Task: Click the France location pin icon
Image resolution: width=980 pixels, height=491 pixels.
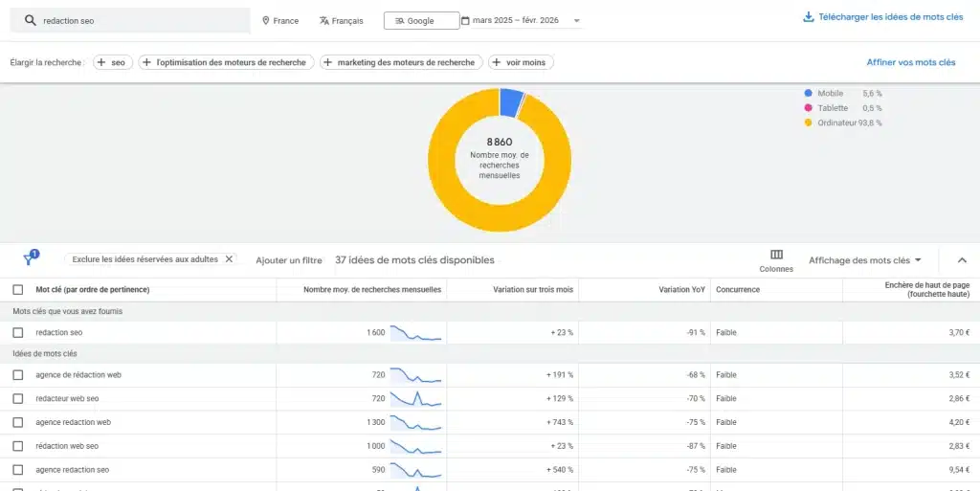Action: pyautogui.click(x=266, y=21)
